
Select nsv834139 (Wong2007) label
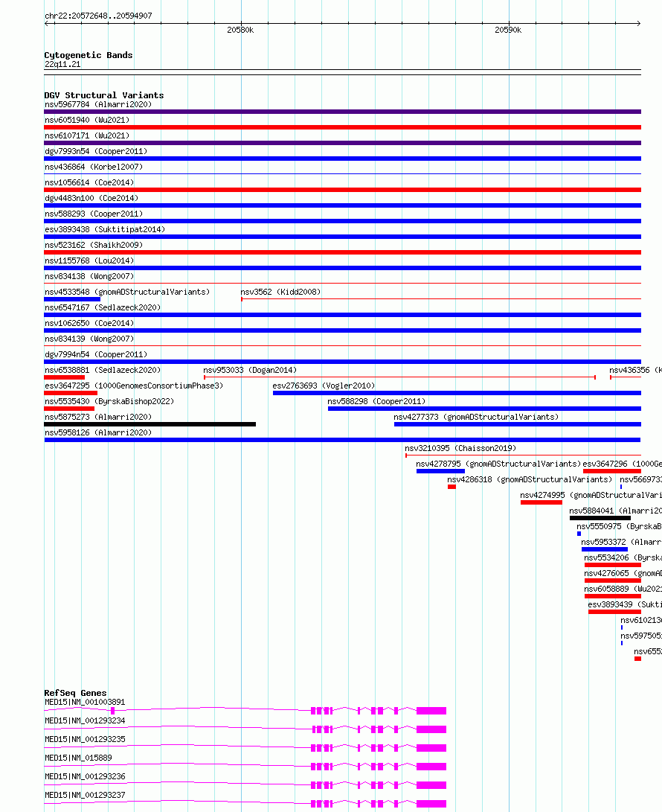click(89, 339)
